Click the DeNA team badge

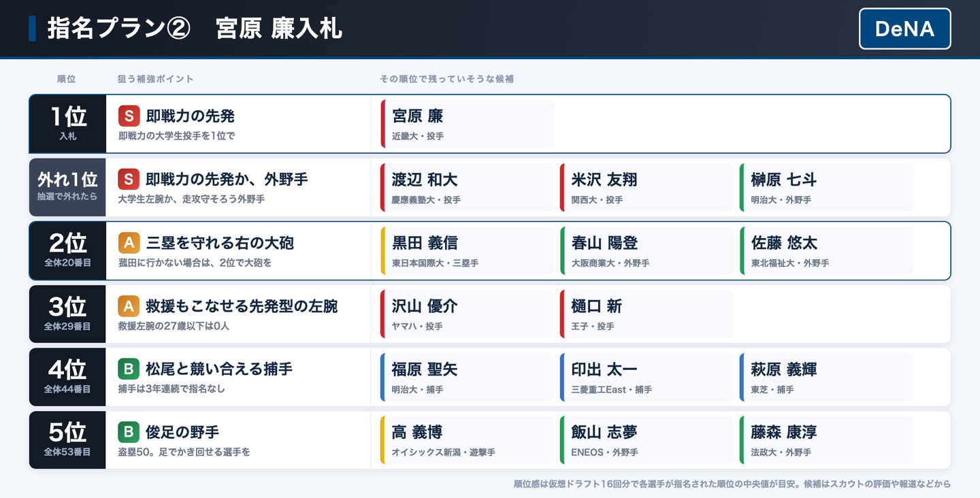904,29
